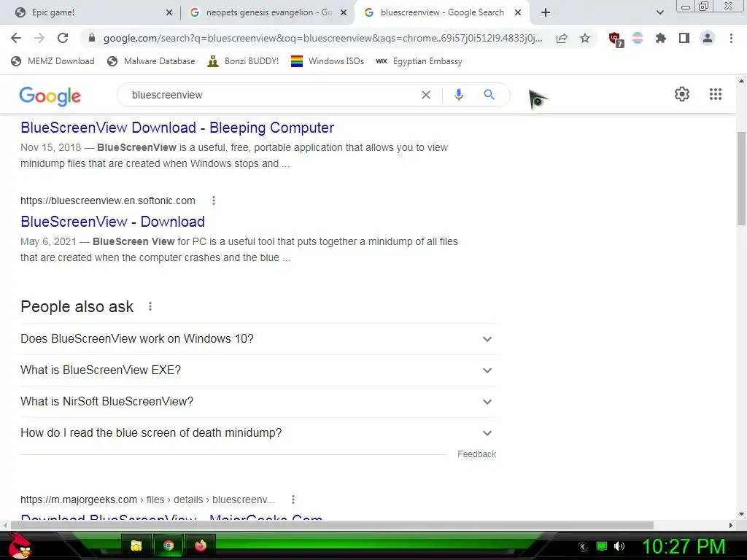
Task: Open the volume speaker tray icon
Action: [x=619, y=546]
